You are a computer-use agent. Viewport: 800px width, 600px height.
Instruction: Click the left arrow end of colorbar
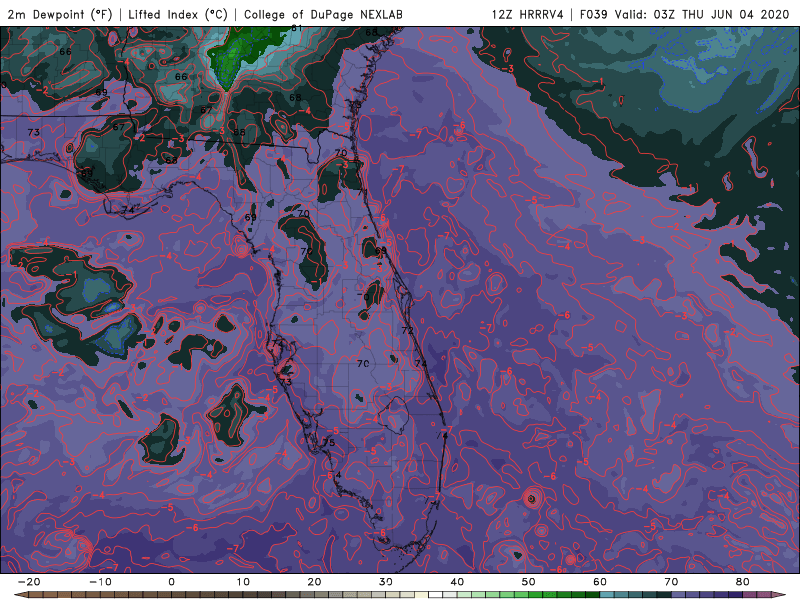20,595
